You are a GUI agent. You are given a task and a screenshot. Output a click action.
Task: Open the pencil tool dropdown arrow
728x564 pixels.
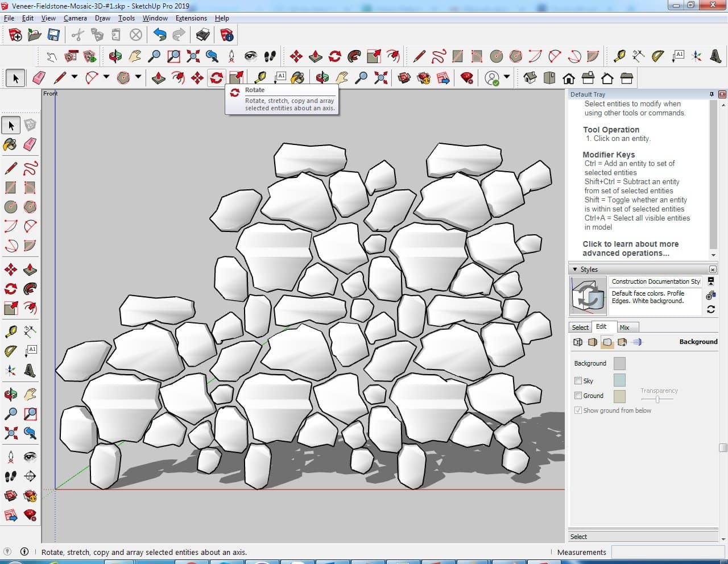(74, 78)
